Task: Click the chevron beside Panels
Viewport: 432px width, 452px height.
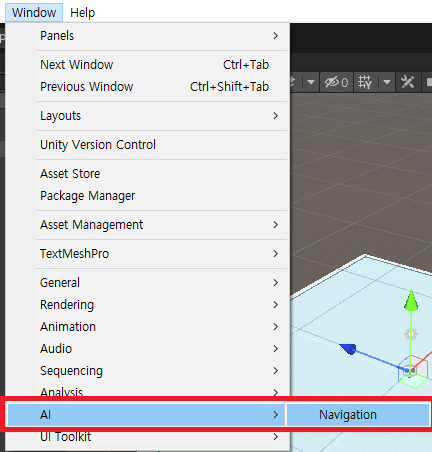Action: click(x=275, y=36)
